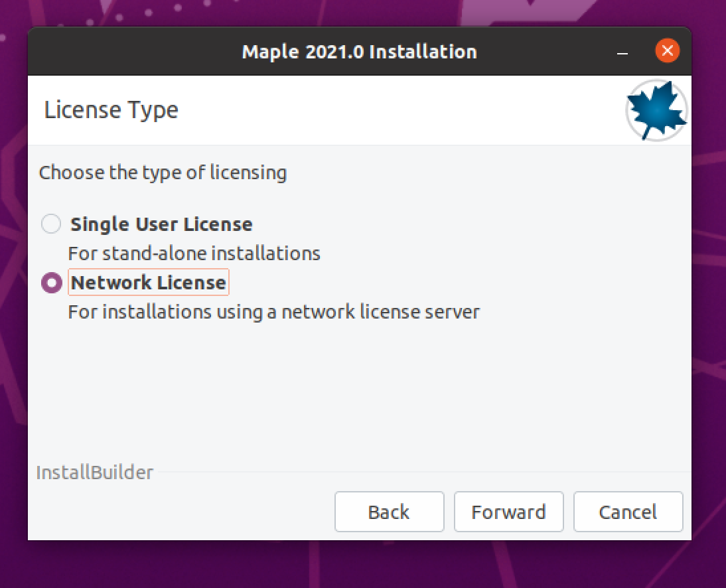Click the "Choose the type of licensing" text
This screenshot has width=726, height=588.
(x=163, y=173)
